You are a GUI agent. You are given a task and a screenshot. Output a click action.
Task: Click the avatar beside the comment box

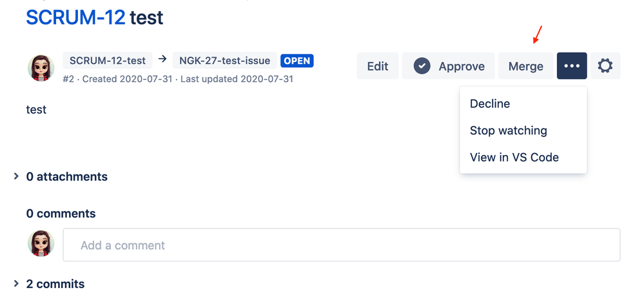click(41, 243)
